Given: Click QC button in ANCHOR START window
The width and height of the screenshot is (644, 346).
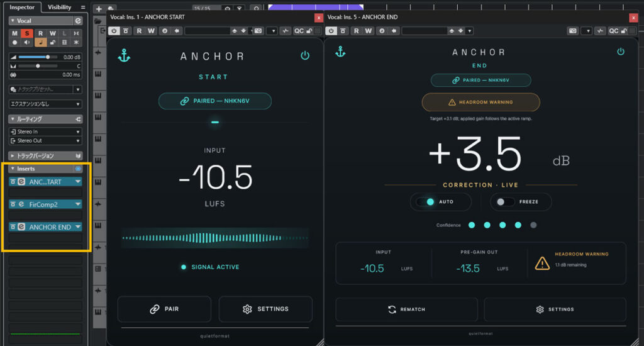Looking at the screenshot, I should (299, 31).
